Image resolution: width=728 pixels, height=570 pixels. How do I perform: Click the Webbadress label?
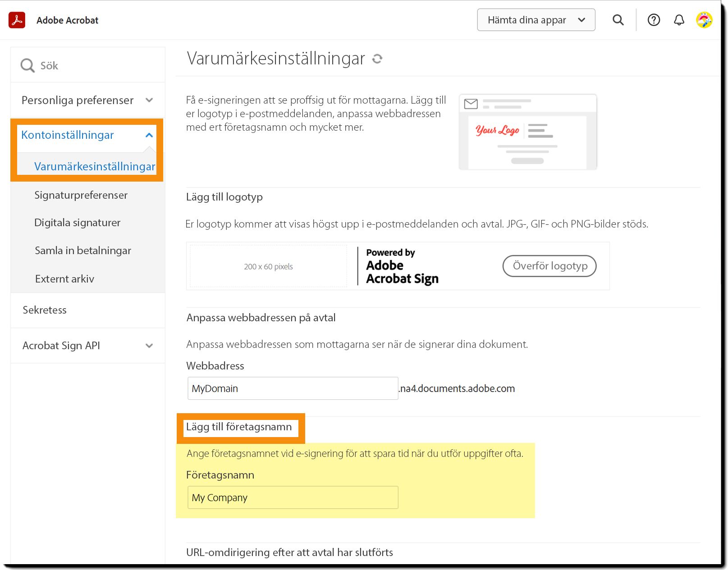[x=215, y=366]
